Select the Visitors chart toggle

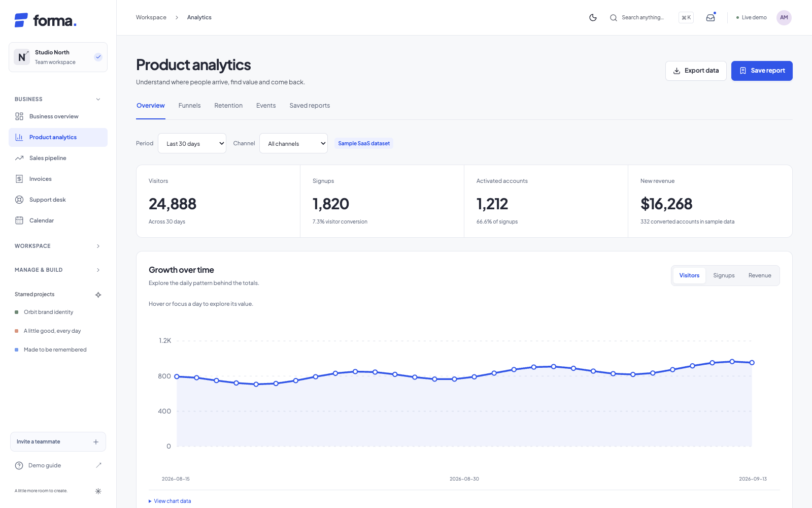[x=689, y=275]
